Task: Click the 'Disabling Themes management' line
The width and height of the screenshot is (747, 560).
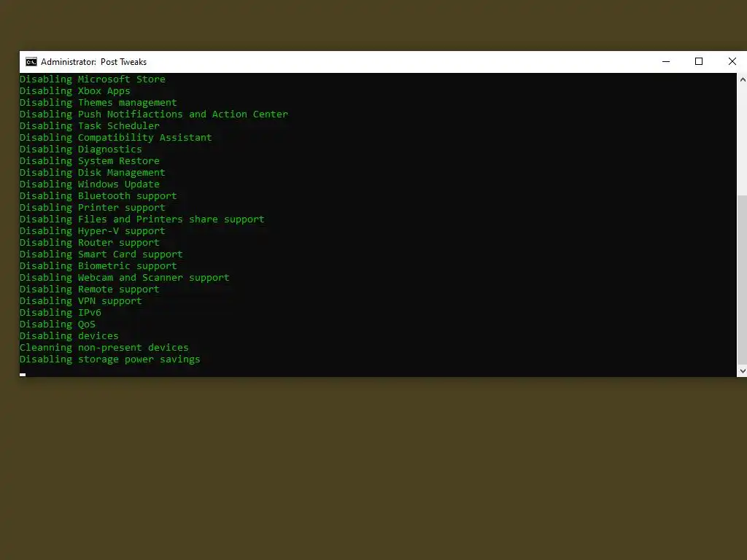Action: [98, 102]
